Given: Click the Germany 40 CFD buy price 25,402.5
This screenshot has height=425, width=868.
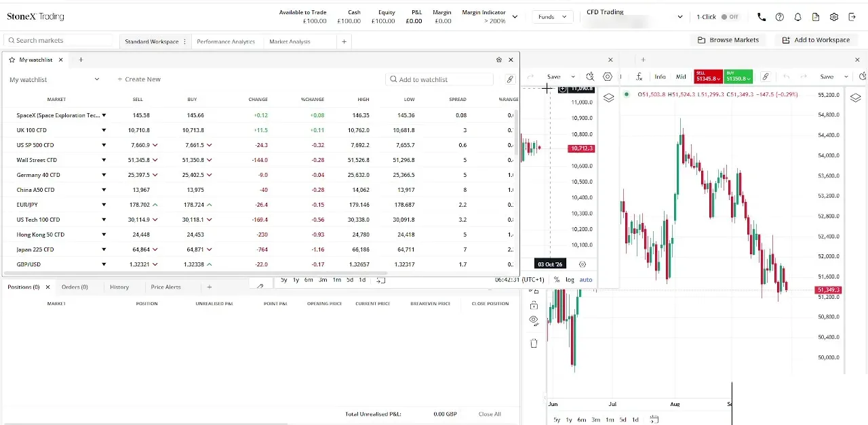Looking at the screenshot, I should (193, 175).
